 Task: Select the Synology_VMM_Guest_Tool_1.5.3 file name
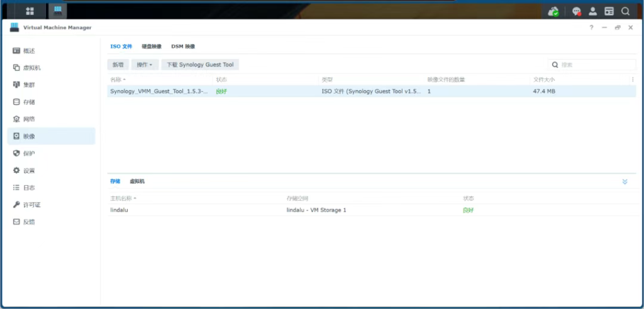[159, 91]
